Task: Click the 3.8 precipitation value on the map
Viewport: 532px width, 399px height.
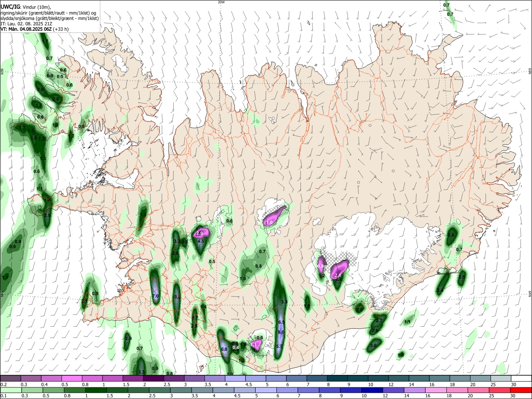Action: pyautogui.click(x=177, y=297)
